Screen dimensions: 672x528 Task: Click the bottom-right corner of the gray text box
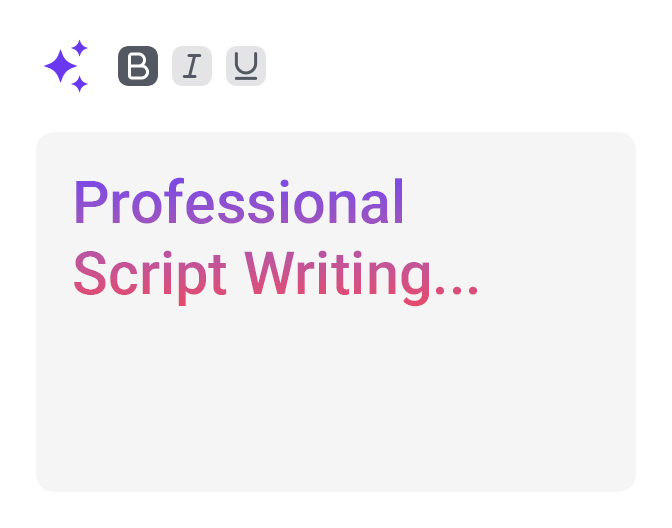point(622,478)
